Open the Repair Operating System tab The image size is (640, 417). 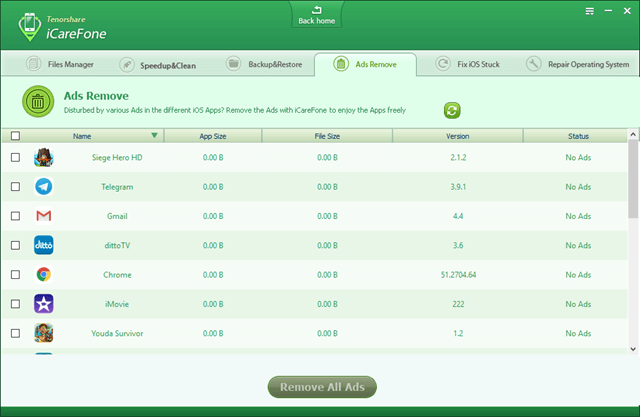pos(578,64)
